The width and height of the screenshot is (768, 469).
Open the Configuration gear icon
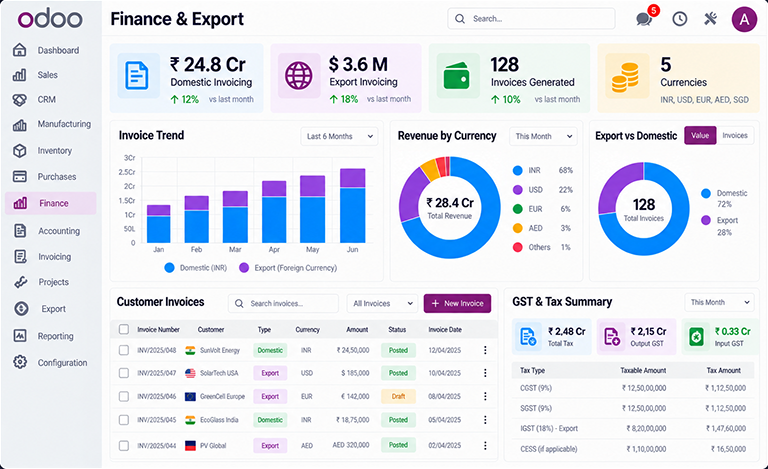(x=20, y=362)
